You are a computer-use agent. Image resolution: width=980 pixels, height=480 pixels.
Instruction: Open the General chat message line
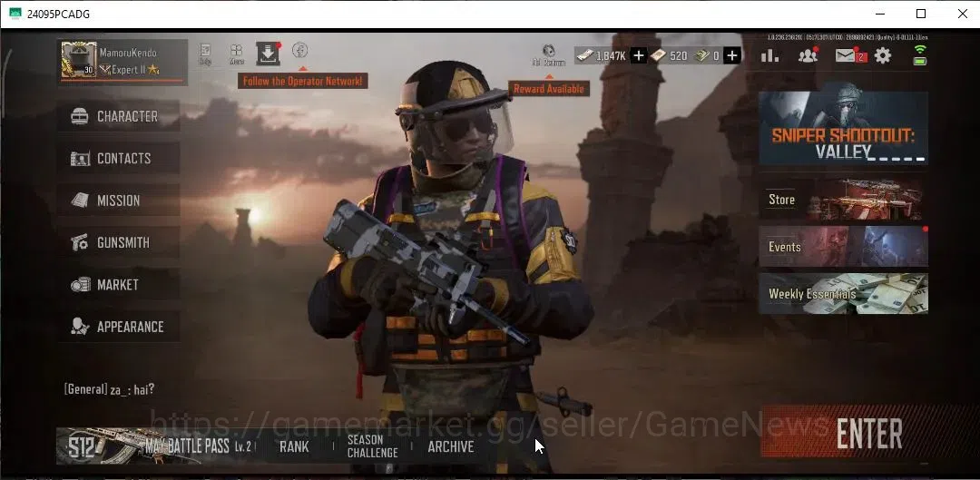coord(110,389)
